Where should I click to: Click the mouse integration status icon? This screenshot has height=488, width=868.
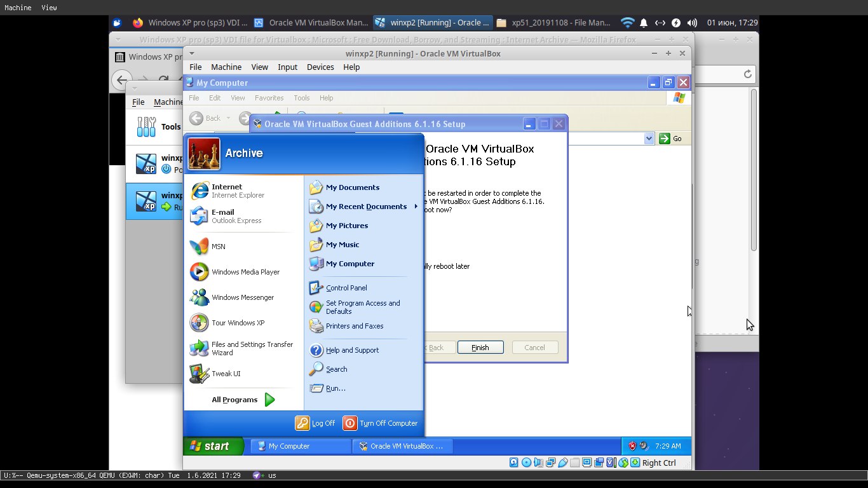click(x=623, y=463)
